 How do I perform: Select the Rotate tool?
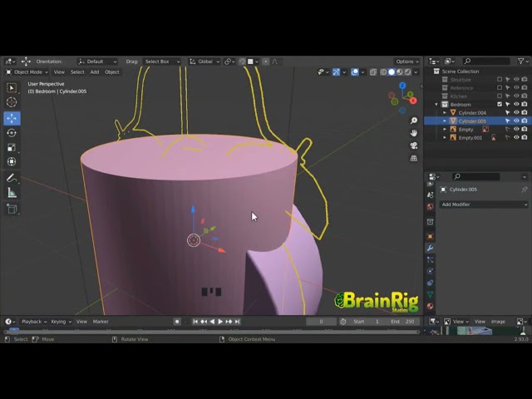12,133
